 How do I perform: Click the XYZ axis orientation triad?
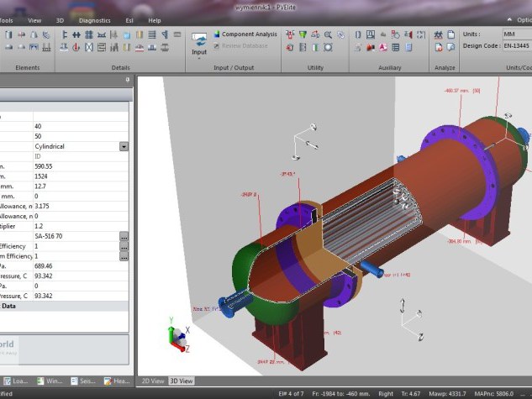177,336
